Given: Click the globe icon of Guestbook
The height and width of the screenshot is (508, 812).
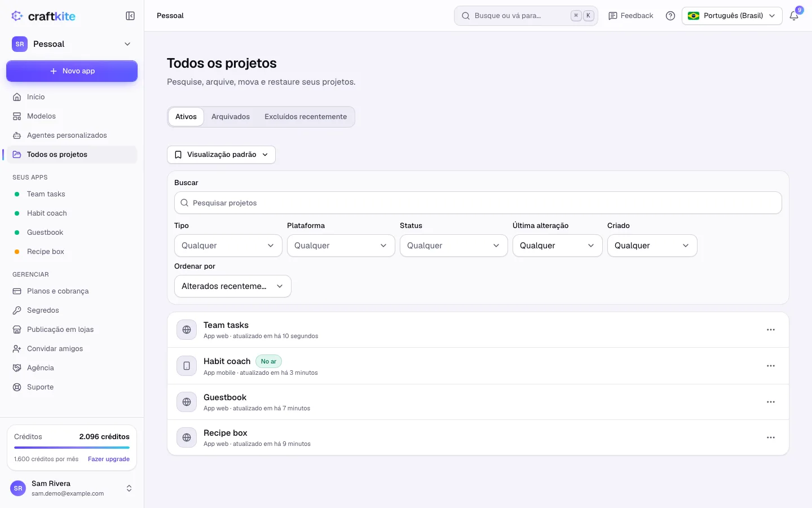Looking at the screenshot, I should pyautogui.click(x=187, y=402).
